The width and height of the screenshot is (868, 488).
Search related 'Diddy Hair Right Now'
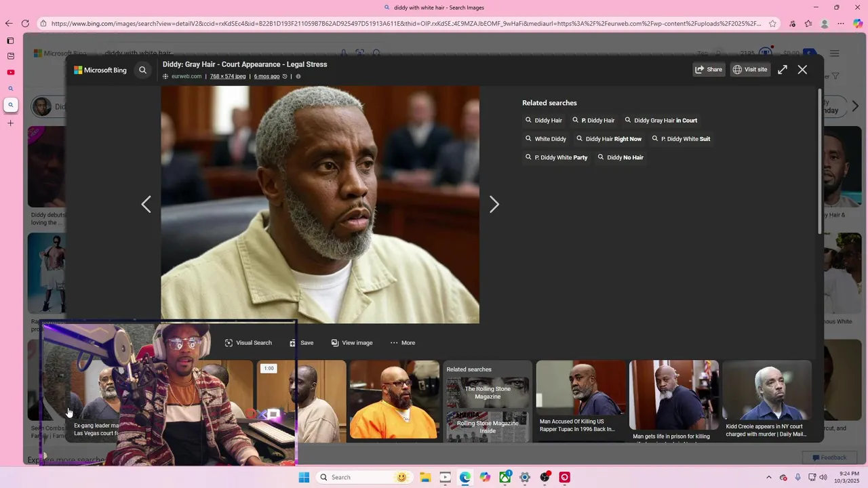pos(609,139)
